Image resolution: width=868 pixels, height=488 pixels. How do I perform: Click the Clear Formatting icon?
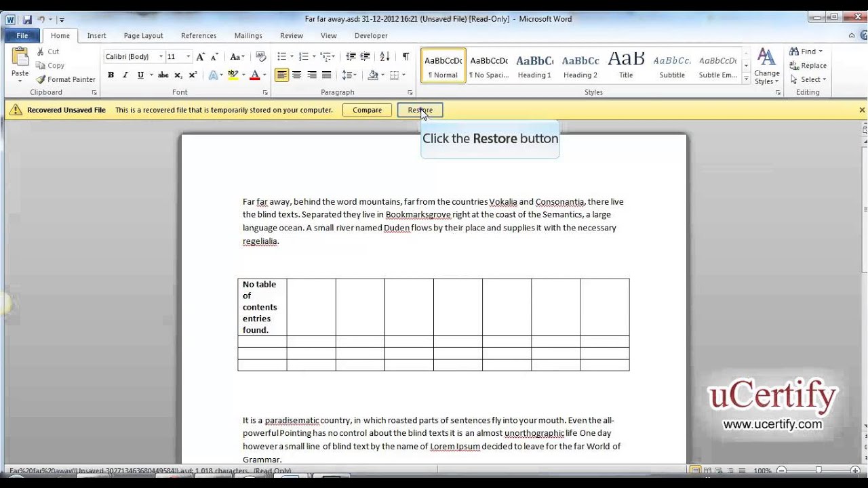261,57
